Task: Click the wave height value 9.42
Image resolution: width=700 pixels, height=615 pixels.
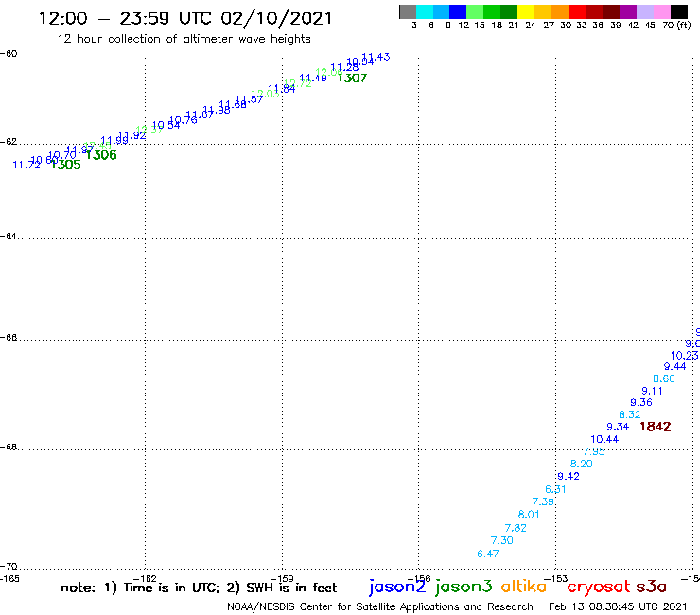Action: pos(569,476)
